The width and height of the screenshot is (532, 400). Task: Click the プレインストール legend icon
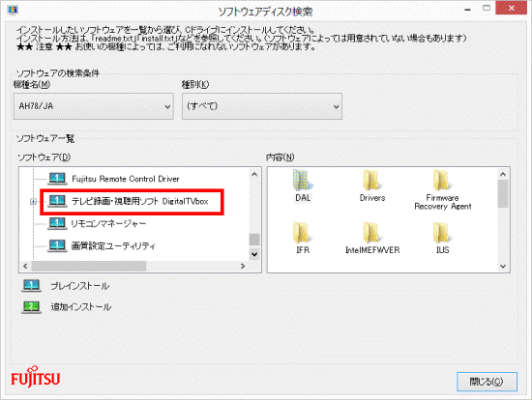[x=31, y=285]
